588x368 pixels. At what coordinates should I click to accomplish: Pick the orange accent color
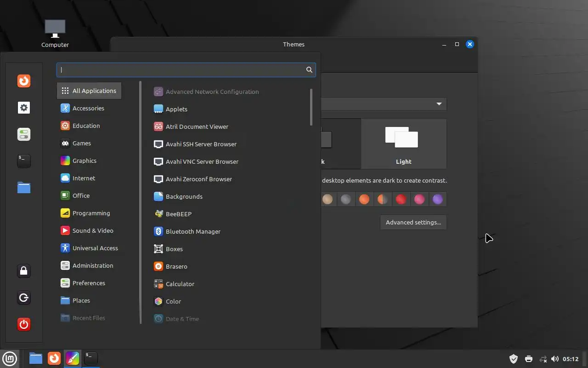(364, 199)
